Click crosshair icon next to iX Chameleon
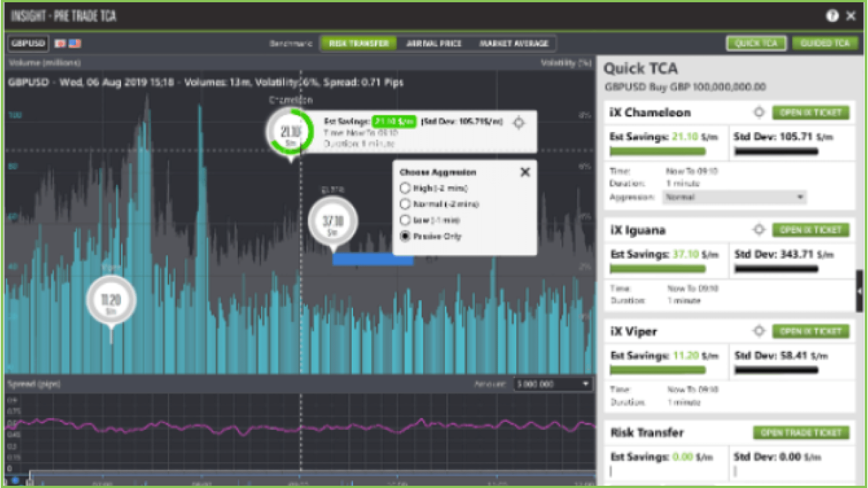 (x=759, y=113)
